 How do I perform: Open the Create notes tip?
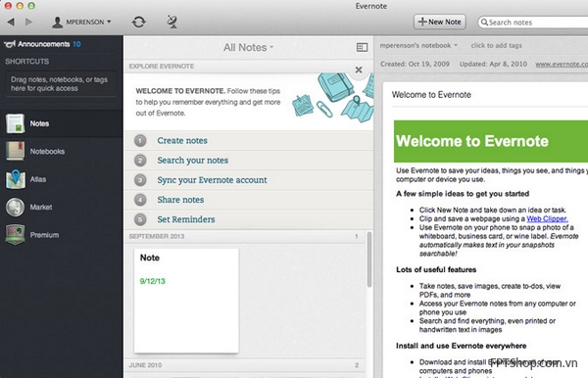(248, 140)
